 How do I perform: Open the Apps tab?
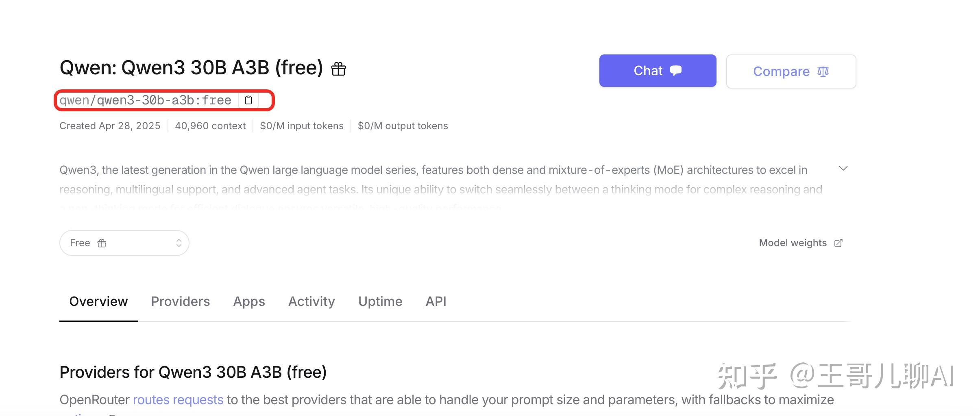(249, 301)
